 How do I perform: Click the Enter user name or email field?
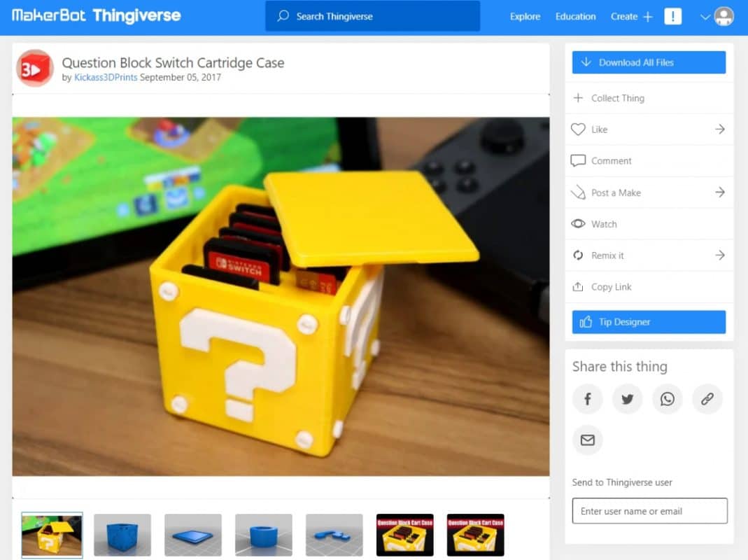click(650, 511)
